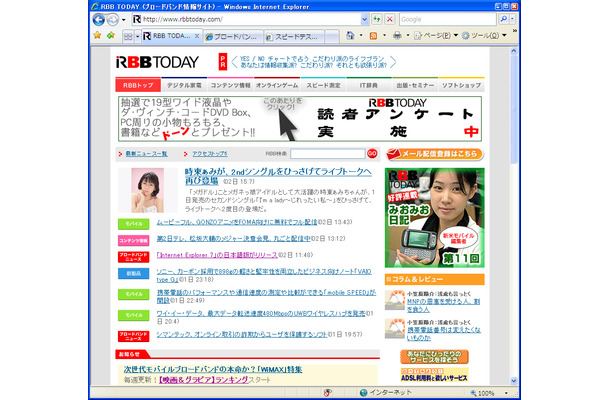Open the 映画&グラビア ランキング link
Screen dimensions: 610x400
tap(203, 380)
